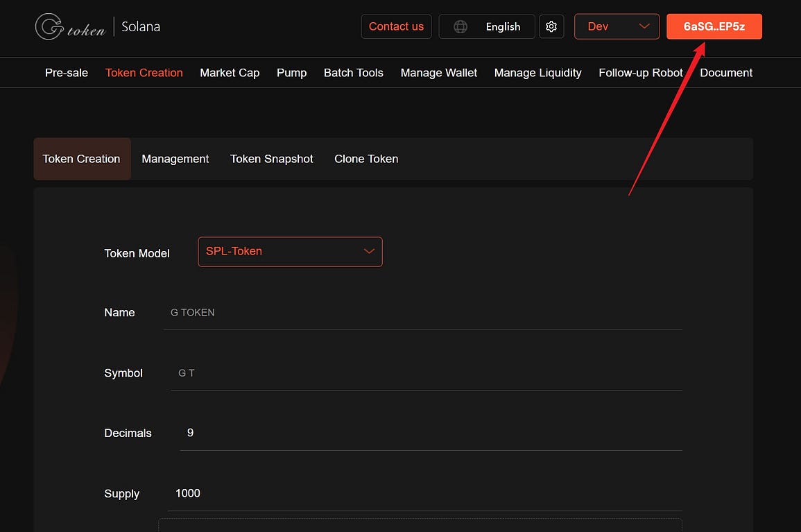The image size is (801, 532).
Task: Focus the Symbol input field
Action: point(427,373)
